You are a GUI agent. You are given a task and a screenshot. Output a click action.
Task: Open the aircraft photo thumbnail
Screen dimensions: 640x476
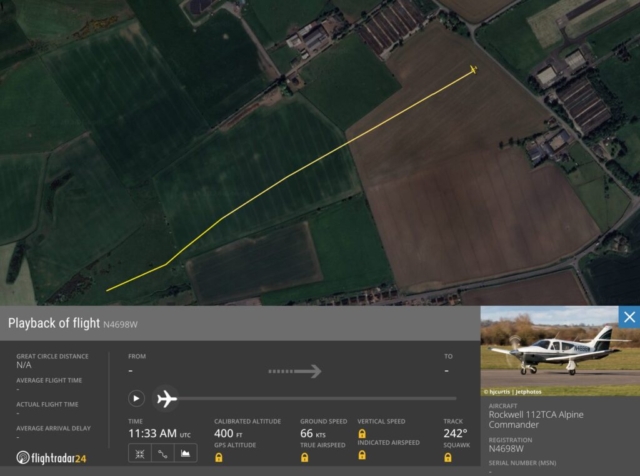tap(560, 351)
